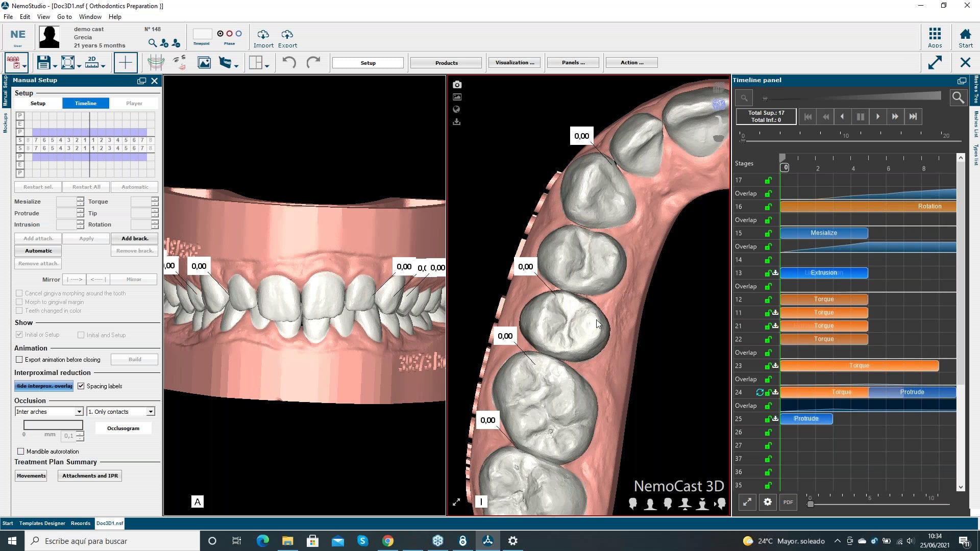Switch to the Player tab in Manual Setup
Viewport: 980px width, 551px height.
pos(134,103)
